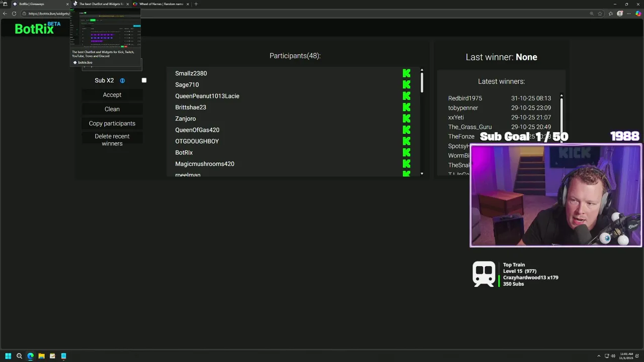Select participant QueenOfGas420
The image size is (644, 362).
(x=197, y=130)
